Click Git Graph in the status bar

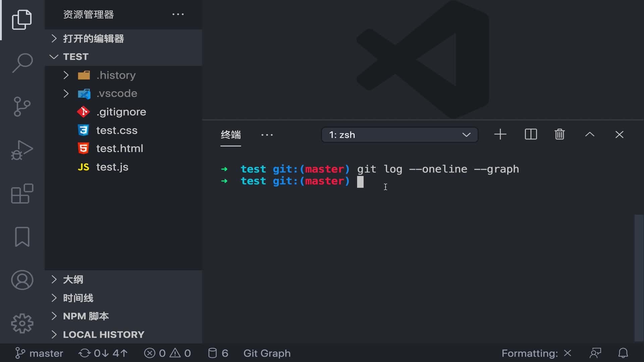click(267, 353)
